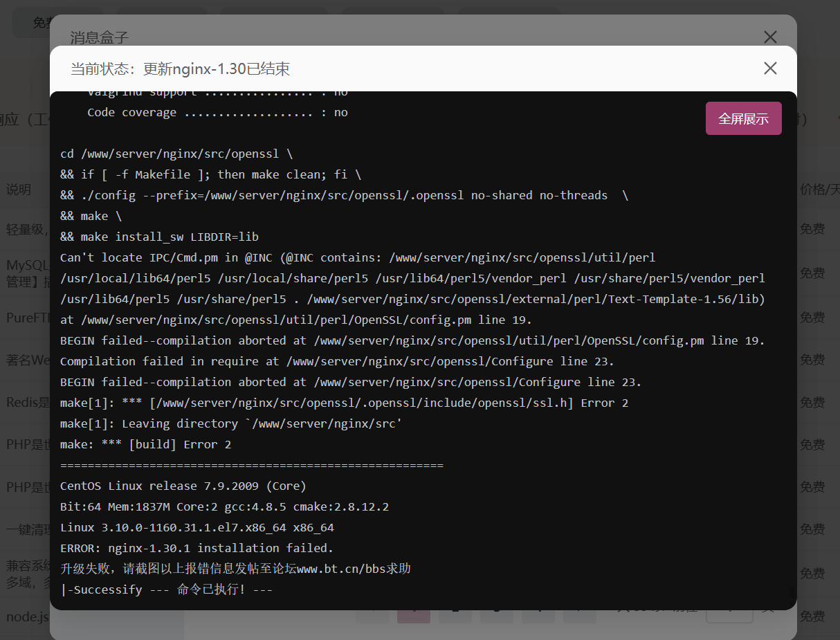This screenshot has height=640, width=840.
Task: Click the line starting 'at /www/server/nginx/src/openssl/util/perl/OpenSSL/config.pm'
Action: tap(296, 320)
